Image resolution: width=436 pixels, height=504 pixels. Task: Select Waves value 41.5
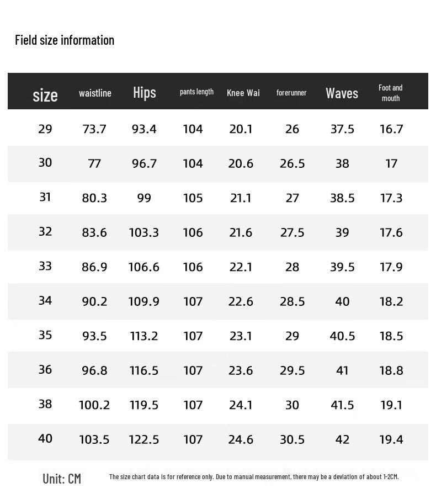pos(342,405)
